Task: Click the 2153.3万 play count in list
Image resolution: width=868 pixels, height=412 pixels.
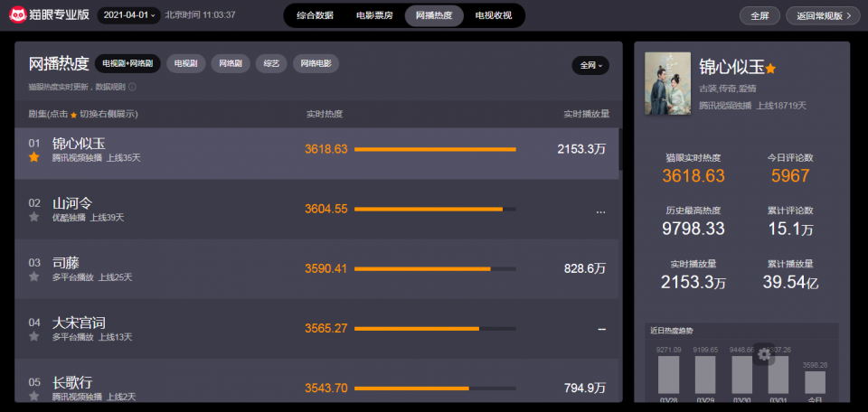Action: [x=581, y=149]
